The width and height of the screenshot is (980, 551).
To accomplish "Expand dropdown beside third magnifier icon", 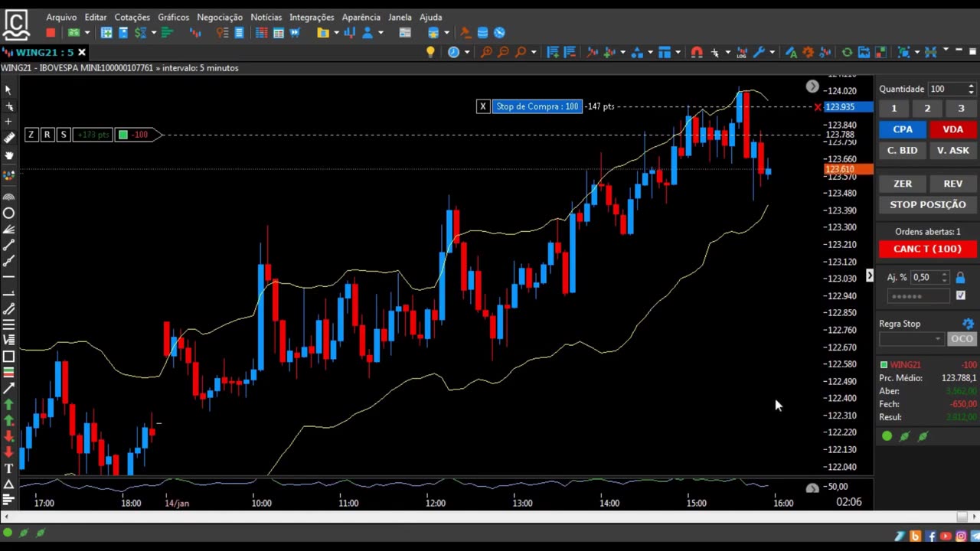I will point(534,52).
